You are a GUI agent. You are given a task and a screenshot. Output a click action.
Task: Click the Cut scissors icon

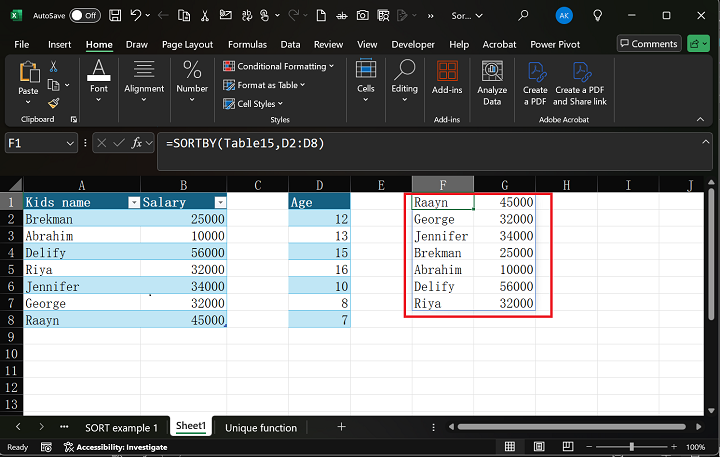pyautogui.click(x=54, y=66)
